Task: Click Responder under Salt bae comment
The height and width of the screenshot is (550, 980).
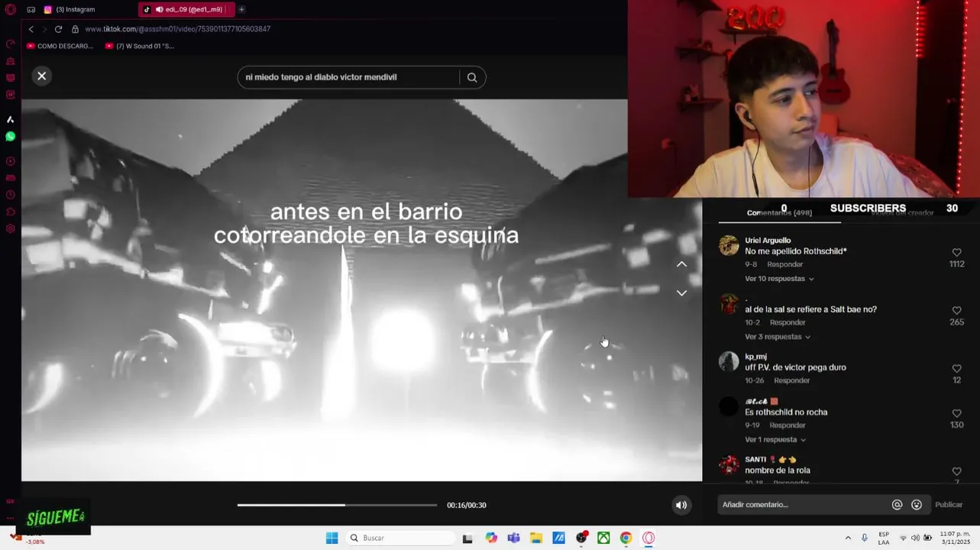Action: [x=788, y=322]
